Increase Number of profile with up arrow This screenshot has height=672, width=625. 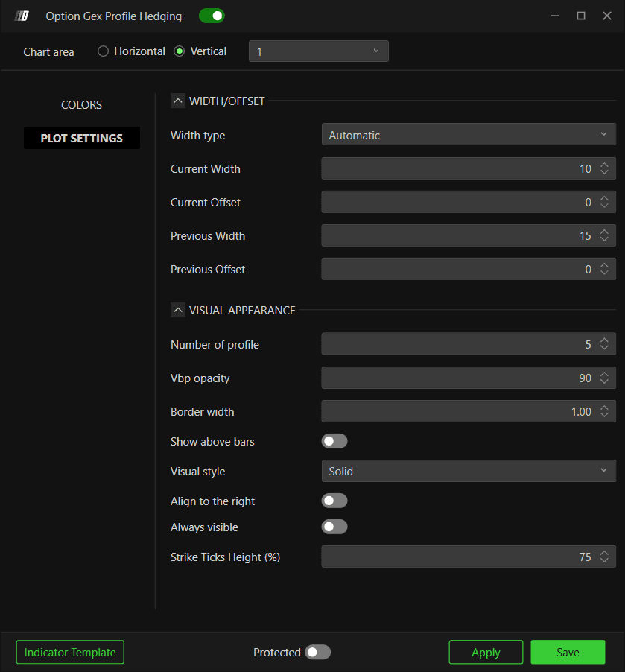604,340
